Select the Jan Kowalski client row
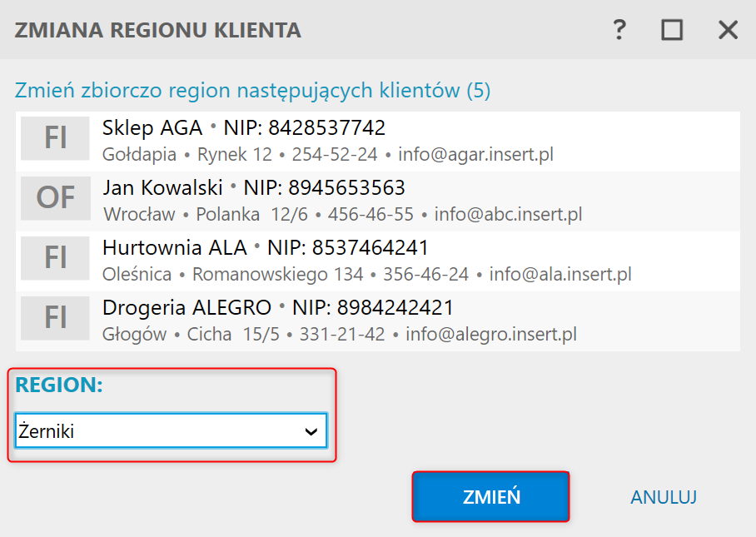 point(378,201)
